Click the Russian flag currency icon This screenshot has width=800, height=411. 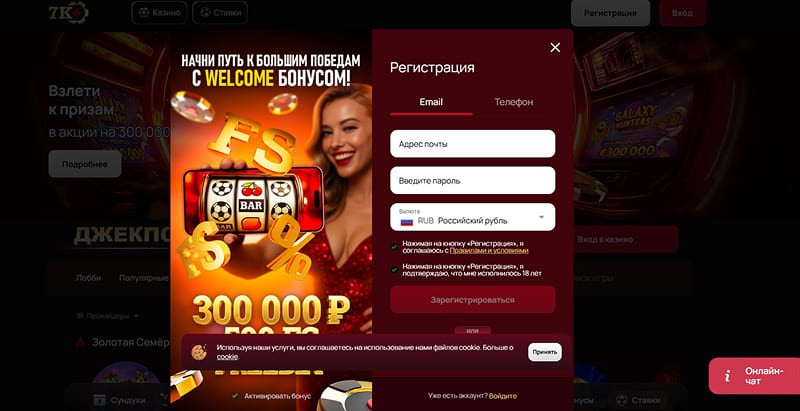407,221
